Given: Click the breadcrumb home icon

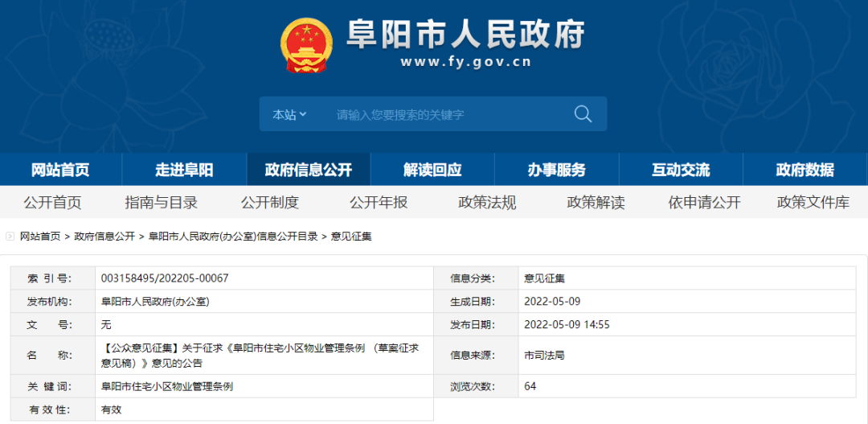Looking at the screenshot, I should (x=10, y=237).
